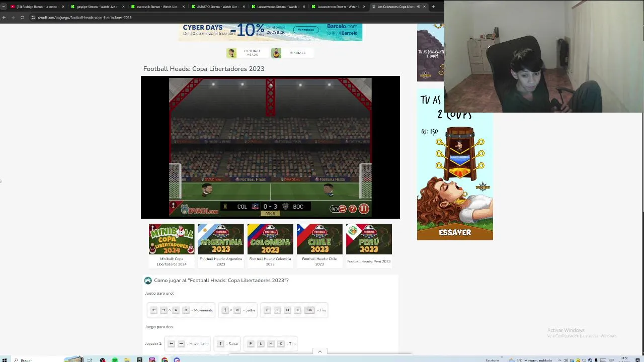Viewport: 644px width, 362px height.
Task: Go back with the browser back arrow
Action: [4, 17]
